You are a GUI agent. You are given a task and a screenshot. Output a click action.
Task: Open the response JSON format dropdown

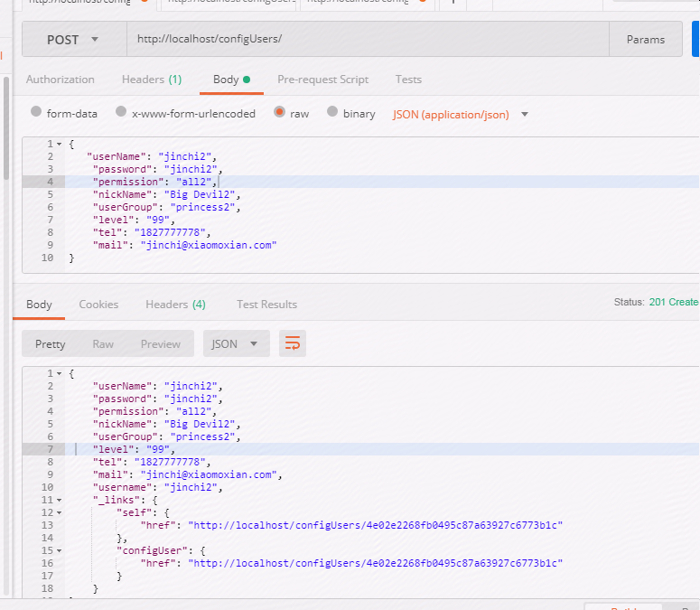coord(236,343)
